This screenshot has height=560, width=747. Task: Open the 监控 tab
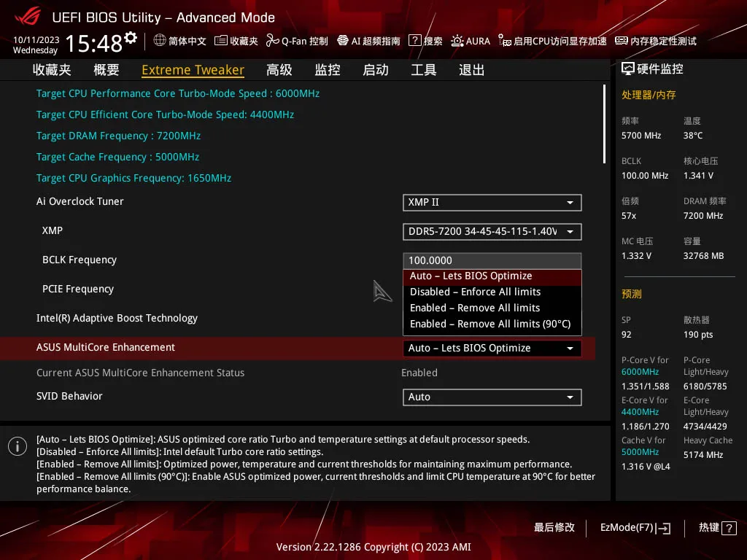coord(328,70)
